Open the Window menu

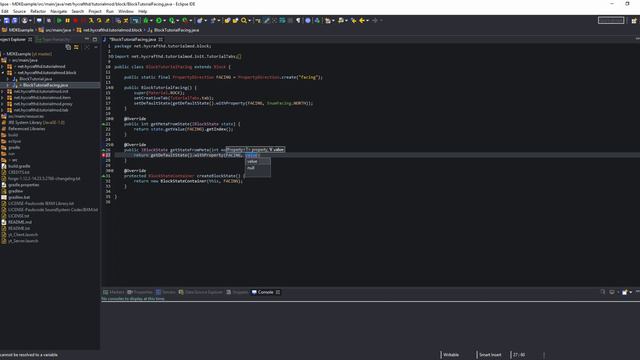click(126, 11)
